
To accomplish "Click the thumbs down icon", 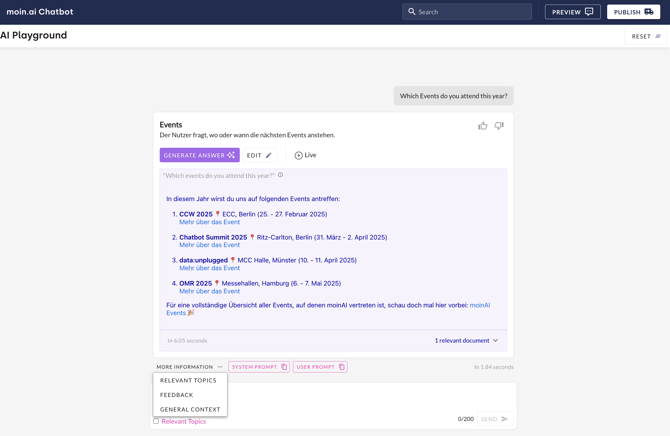I will [x=499, y=126].
